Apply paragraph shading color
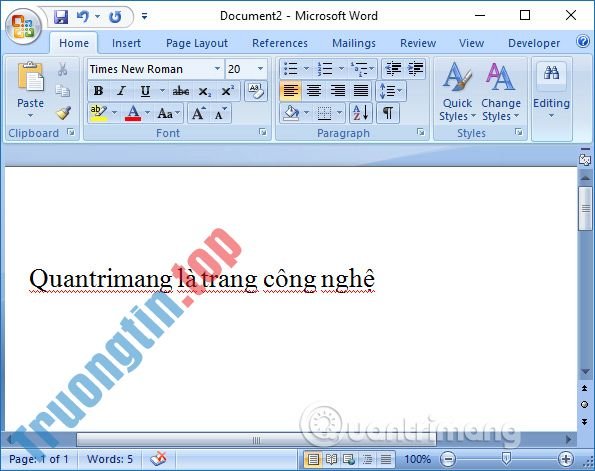 [291, 113]
